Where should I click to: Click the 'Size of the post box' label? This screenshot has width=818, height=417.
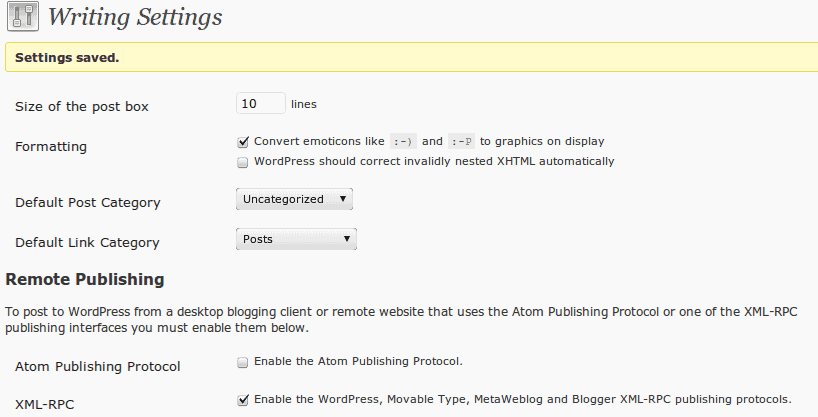[x=82, y=107]
